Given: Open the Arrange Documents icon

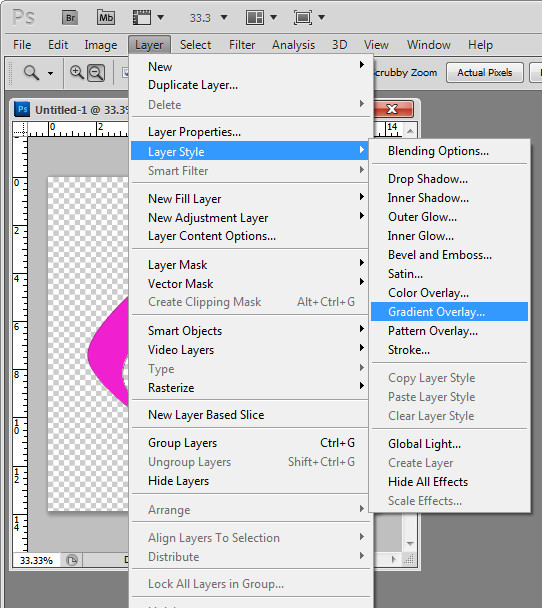Looking at the screenshot, I should coord(255,17).
